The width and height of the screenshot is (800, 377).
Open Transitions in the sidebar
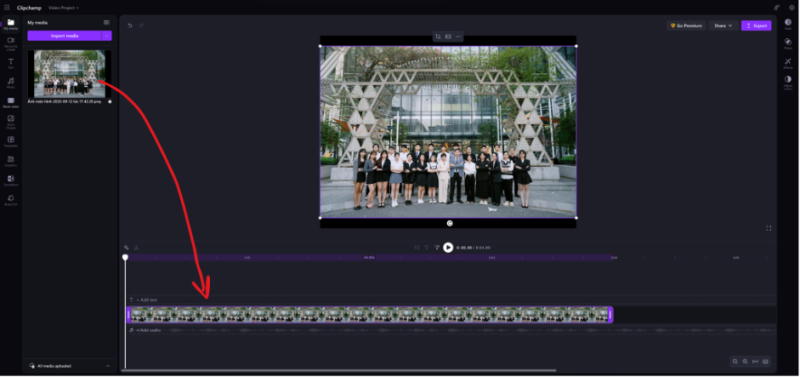(x=11, y=181)
